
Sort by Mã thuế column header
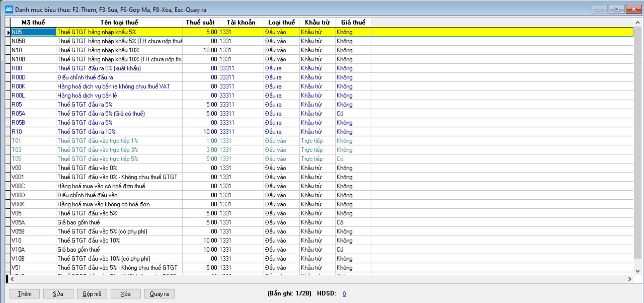[x=33, y=22]
